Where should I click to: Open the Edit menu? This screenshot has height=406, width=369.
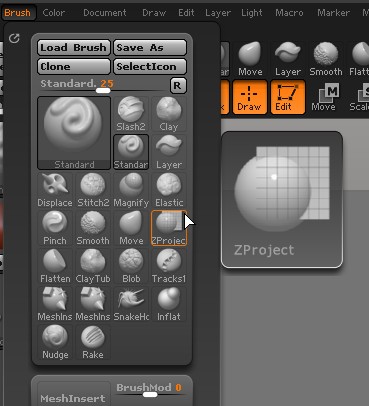click(x=186, y=13)
